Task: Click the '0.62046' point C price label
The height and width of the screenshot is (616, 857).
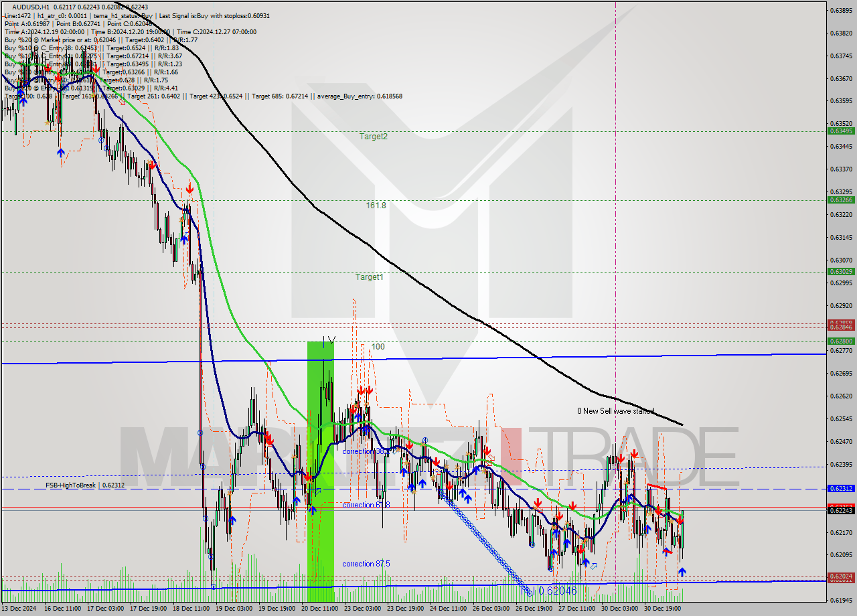Action: (556, 591)
